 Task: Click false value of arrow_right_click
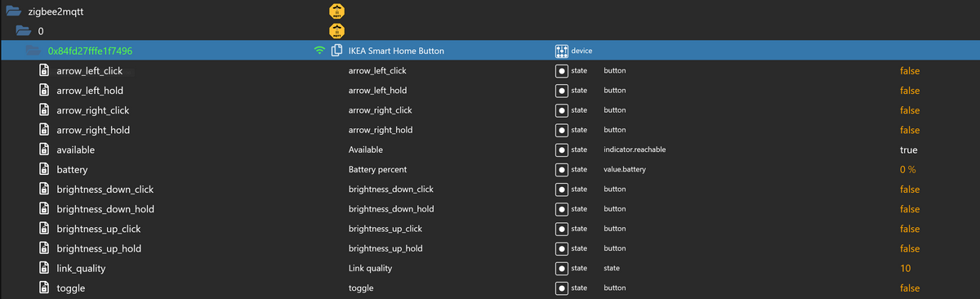coord(909,110)
